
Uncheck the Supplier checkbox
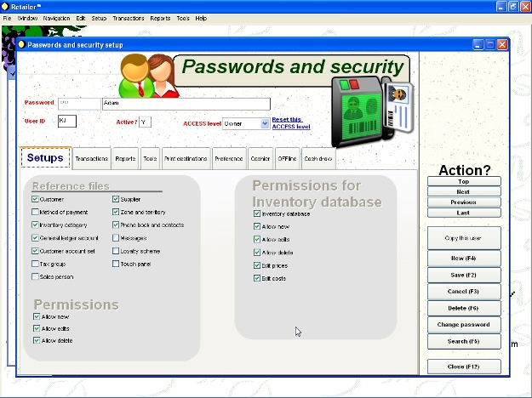point(116,199)
